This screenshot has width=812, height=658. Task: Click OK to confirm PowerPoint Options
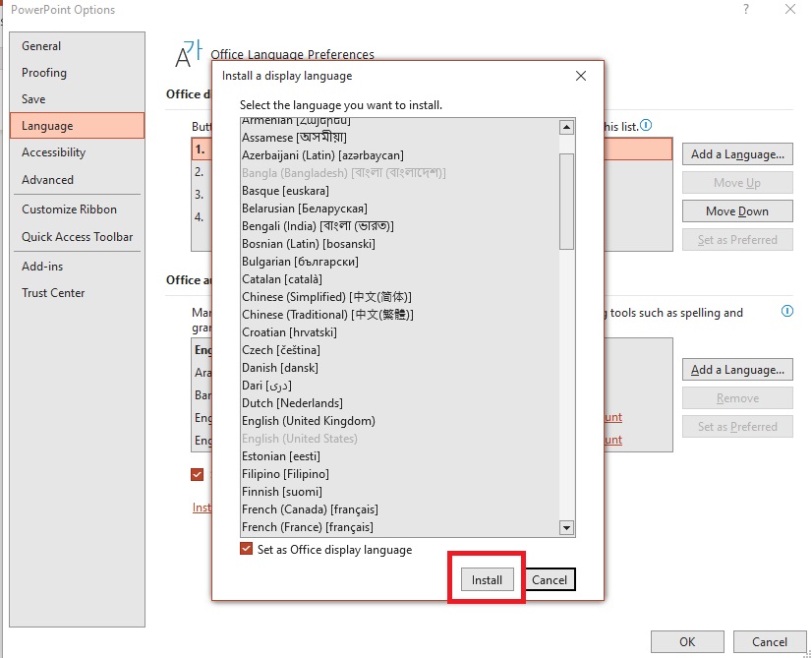point(687,640)
